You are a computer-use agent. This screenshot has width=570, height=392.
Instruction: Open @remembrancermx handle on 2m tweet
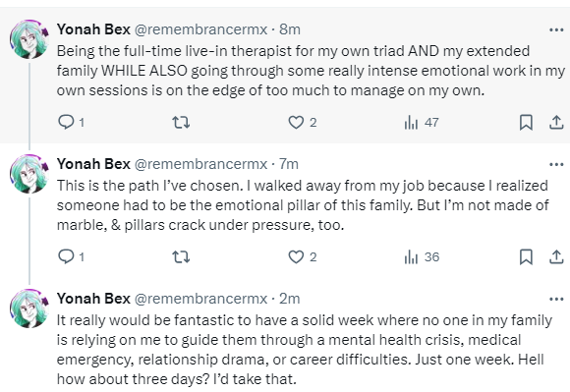click(x=200, y=299)
